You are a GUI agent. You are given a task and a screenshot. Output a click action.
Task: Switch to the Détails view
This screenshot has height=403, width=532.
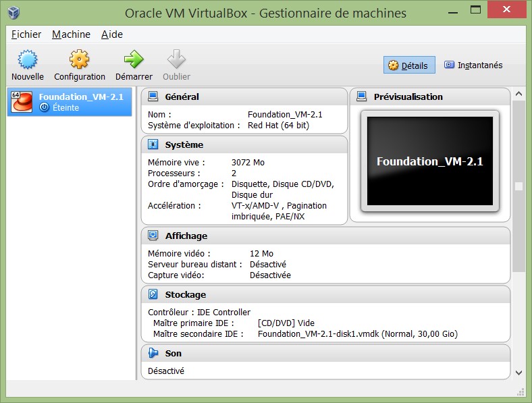[x=409, y=65]
